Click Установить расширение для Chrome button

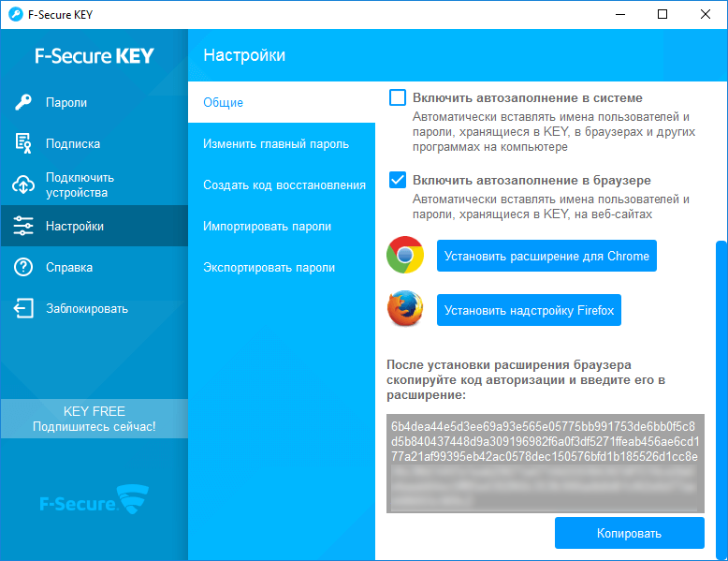546,256
